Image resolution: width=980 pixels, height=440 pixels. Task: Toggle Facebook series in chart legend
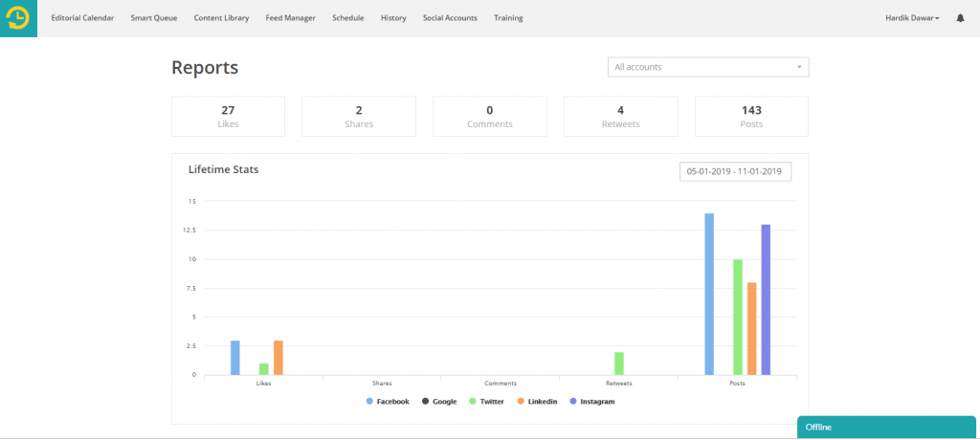point(388,401)
